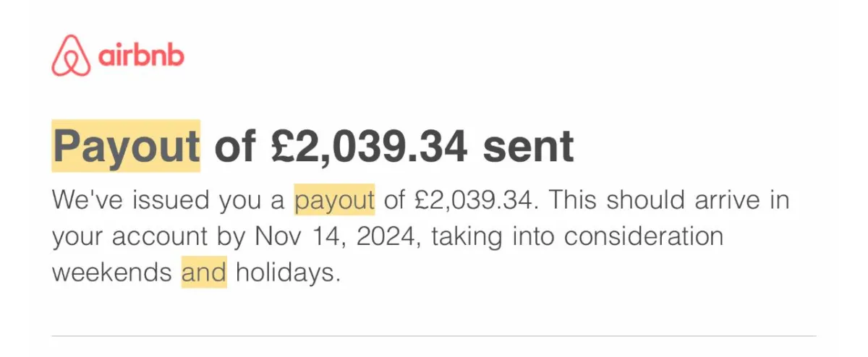868x357 pixels.
Task: Click the airbnb wordmark text
Action: click(140, 56)
